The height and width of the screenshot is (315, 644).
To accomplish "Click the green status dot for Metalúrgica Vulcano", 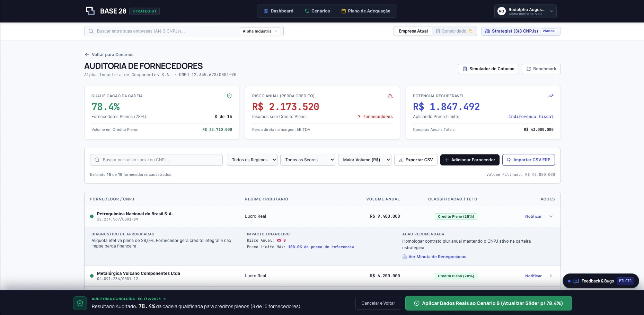I will (x=92, y=276).
